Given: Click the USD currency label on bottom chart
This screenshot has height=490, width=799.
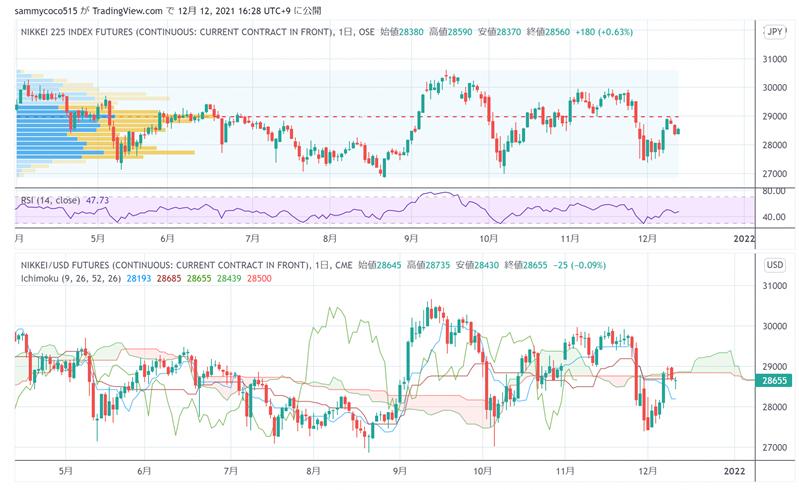Looking at the screenshot, I should tap(775, 265).
